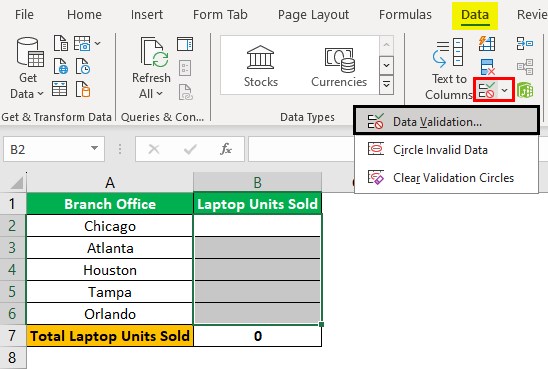Image resolution: width=548 pixels, height=369 pixels.
Task: Click the Refresh All icon
Action: pos(154,52)
